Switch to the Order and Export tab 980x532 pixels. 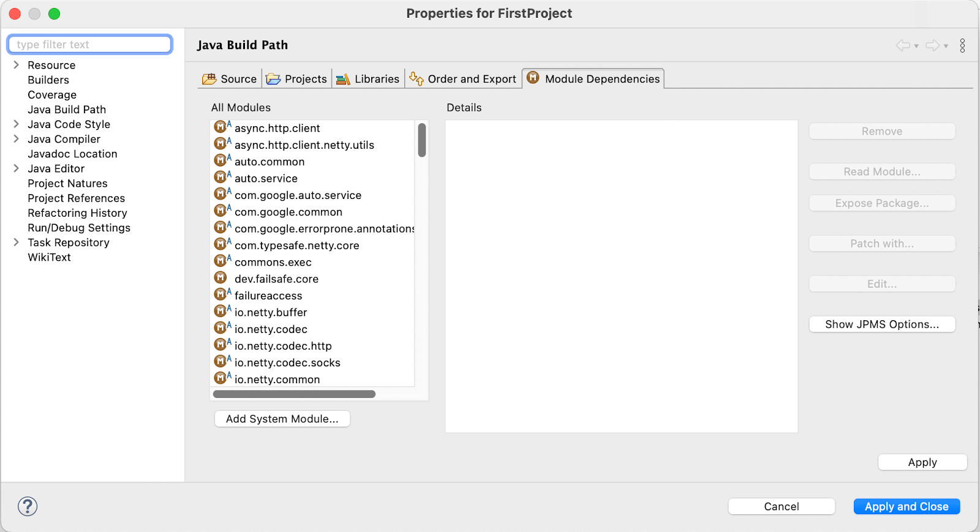click(463, 79)
